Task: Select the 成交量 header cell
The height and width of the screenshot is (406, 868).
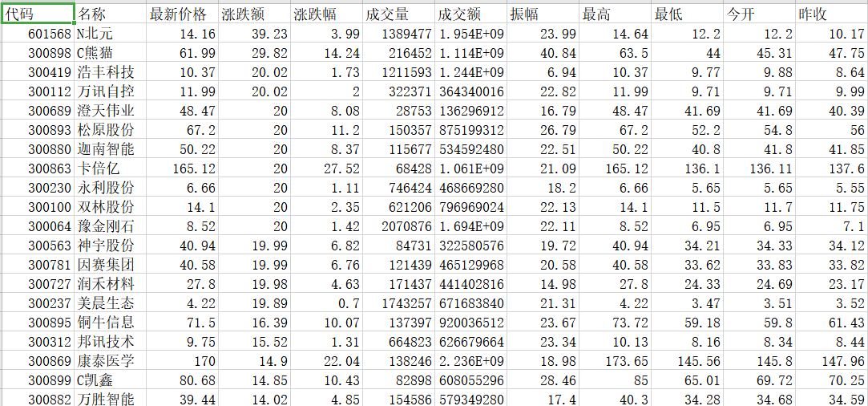Action: (x=398, y=14)
